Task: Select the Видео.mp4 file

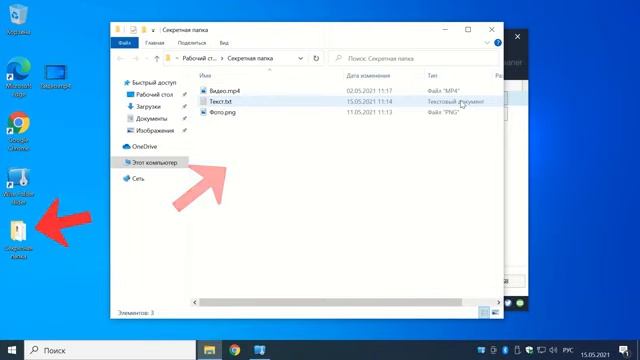Action: pyautogui.click(x=224, y=91)
